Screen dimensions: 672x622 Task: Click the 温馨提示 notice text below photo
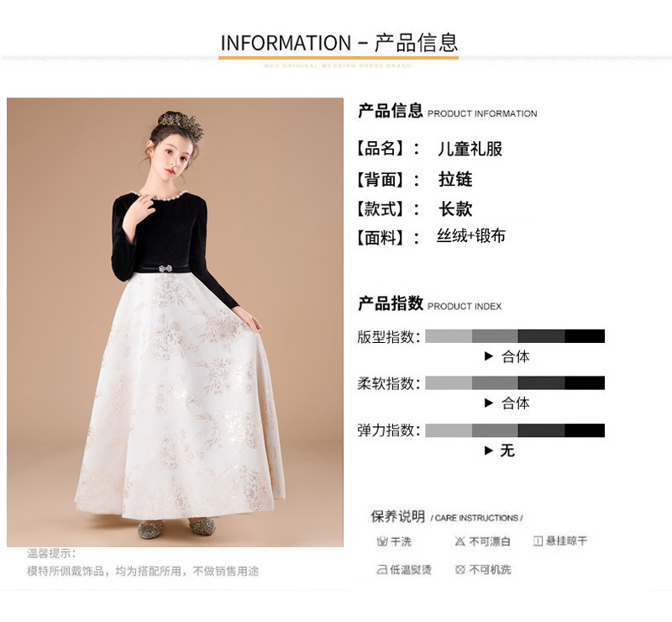click(143, 562)
